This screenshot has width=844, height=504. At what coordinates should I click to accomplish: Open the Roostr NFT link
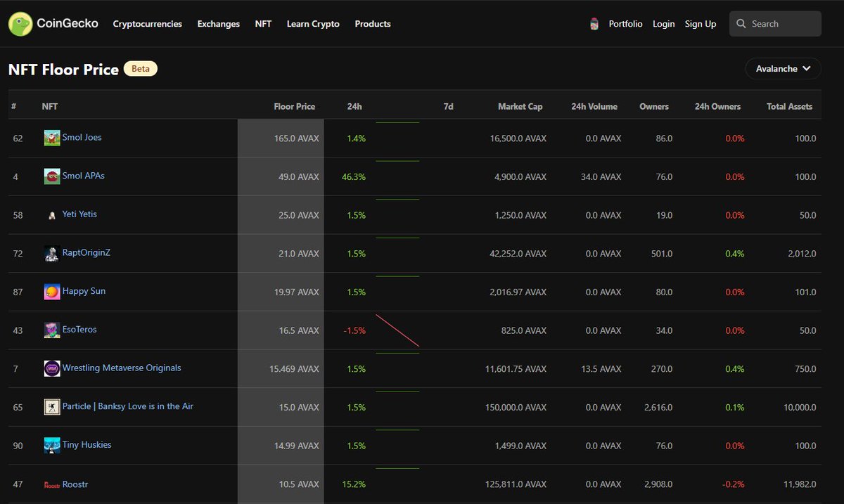coord(75,484)
